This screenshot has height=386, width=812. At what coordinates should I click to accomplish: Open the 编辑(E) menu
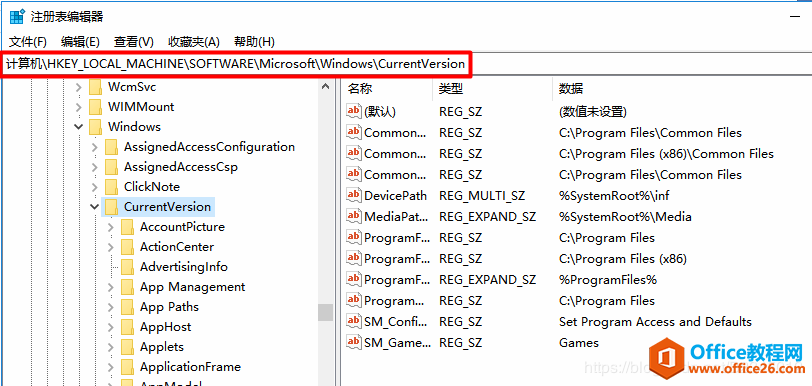[x=80, y=42]
